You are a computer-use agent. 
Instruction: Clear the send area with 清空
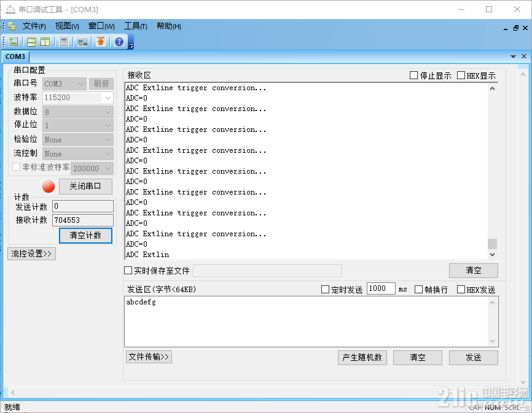tap(417, 357)
